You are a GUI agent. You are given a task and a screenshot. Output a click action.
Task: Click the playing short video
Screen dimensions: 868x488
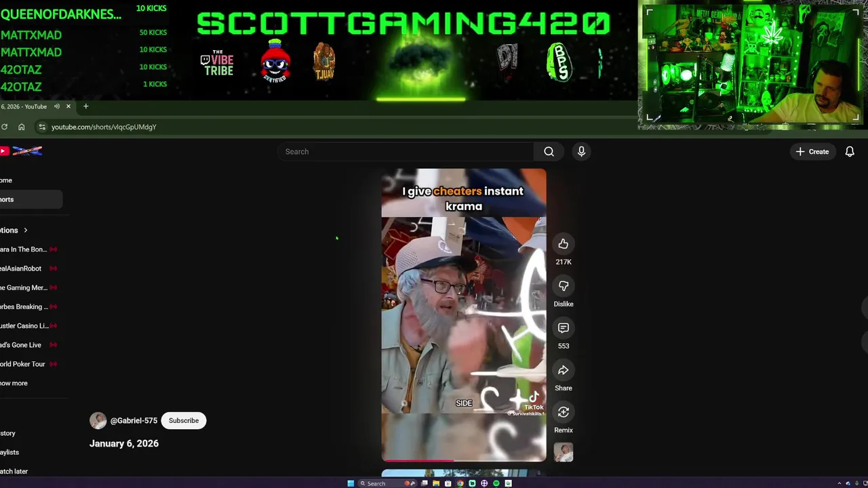click(464, 315)
